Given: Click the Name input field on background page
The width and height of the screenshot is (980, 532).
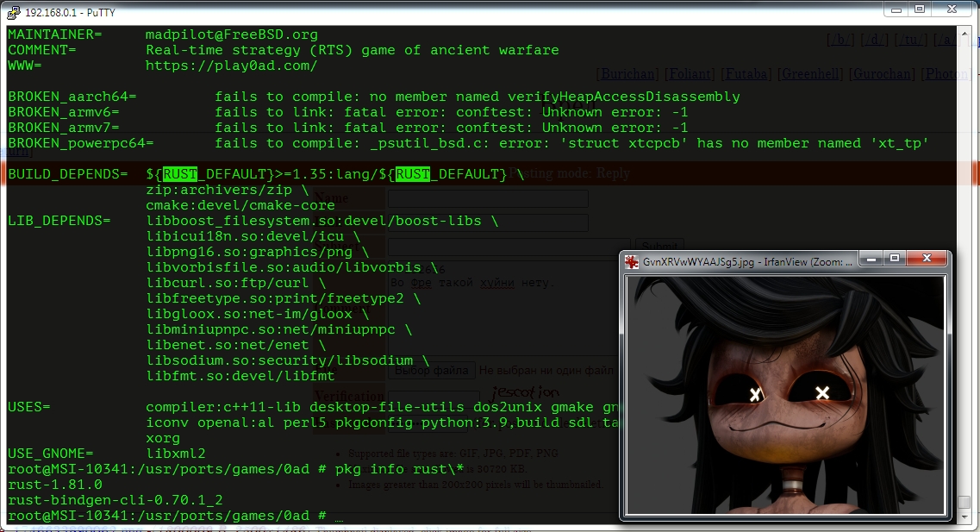Looking at the screenshot, I should pos(488,199).
